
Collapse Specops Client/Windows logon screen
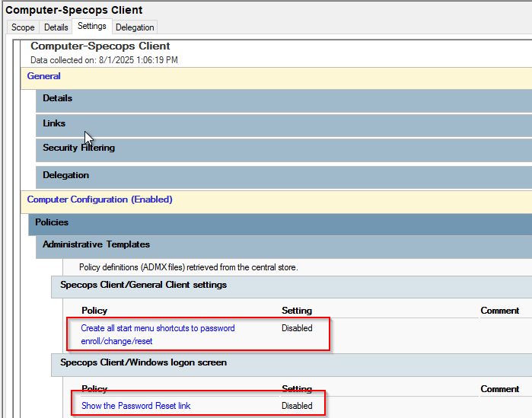click(x=291, y=365)
